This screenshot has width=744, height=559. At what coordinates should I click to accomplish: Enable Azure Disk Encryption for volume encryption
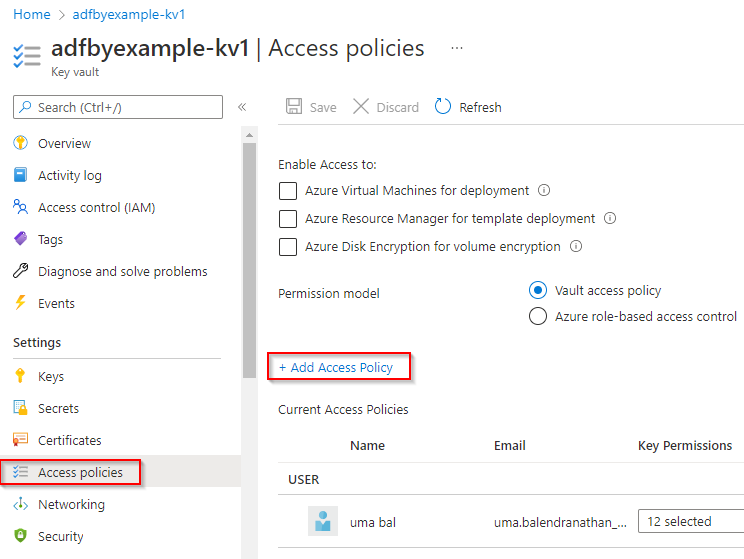288,247
